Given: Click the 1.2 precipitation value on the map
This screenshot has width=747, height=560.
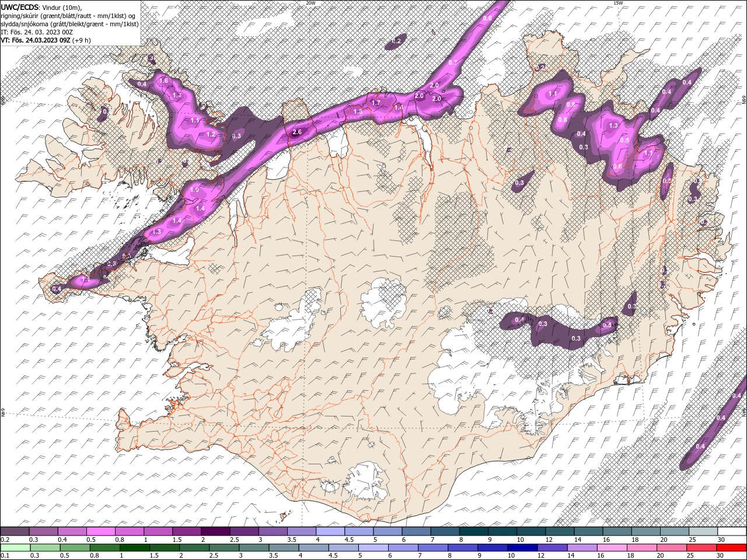Looking at the screenshot, I should click(x=211, y=134).
